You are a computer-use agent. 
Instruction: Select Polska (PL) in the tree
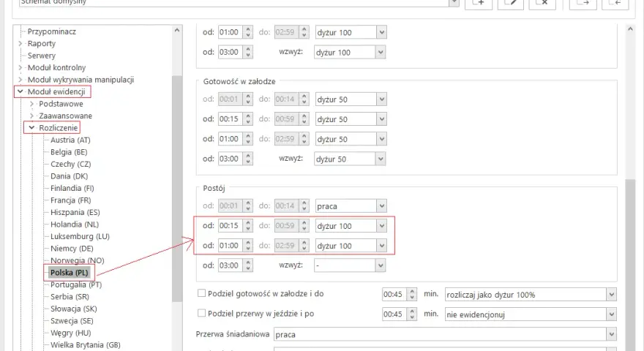point(70,273)
